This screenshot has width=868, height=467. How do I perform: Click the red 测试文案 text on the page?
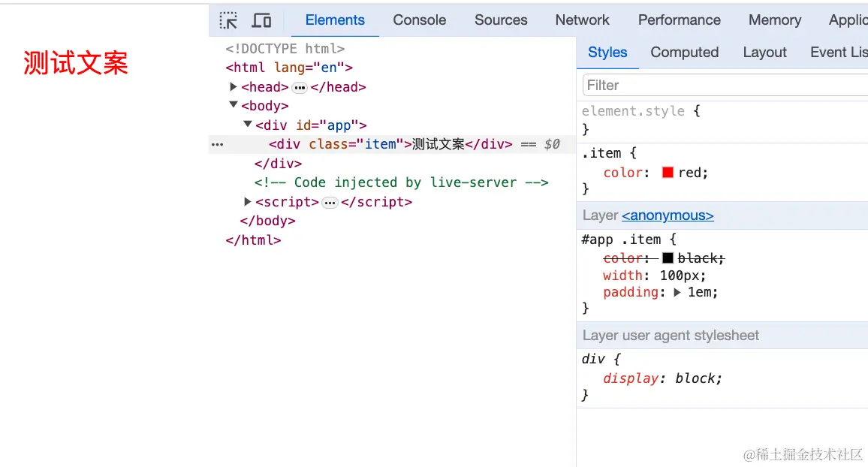point(76,62)
